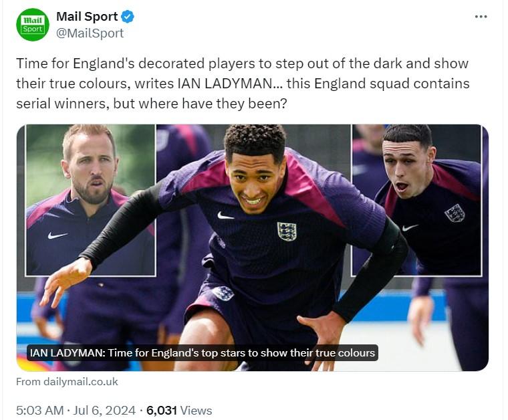Screen dimensions: 508x420
Task: Click the England crest on the center player's shirt
Action: [x=287, y=231]
